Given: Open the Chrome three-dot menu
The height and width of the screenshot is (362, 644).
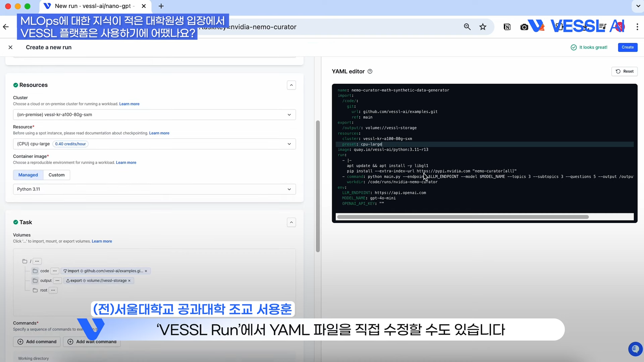Looking at the screenshot, I should (x=637, y=27).
